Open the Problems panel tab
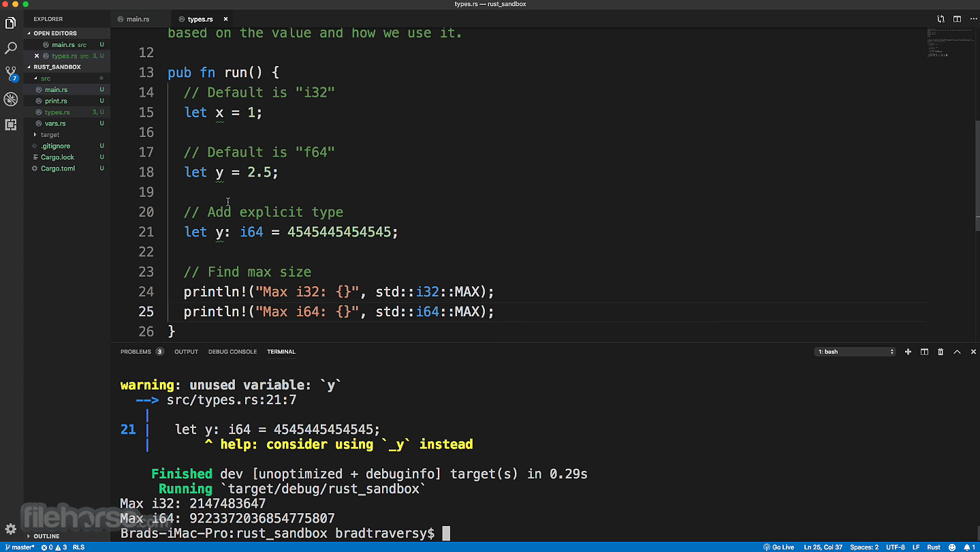The image size is (980, 552). 142,352
